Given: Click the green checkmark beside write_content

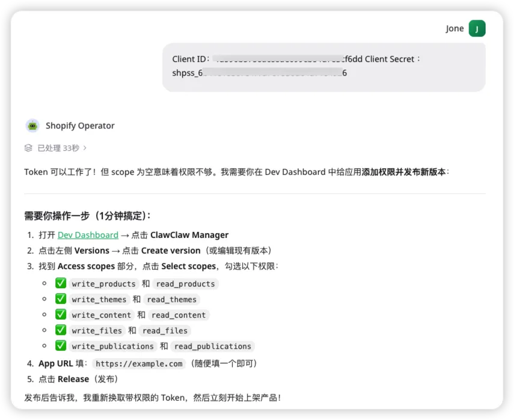Looking at the screenshot, I should pos(61,314).
